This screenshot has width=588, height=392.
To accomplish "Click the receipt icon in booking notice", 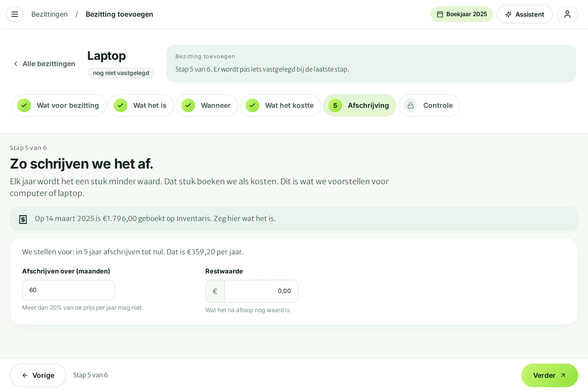I will pos(23,219).
